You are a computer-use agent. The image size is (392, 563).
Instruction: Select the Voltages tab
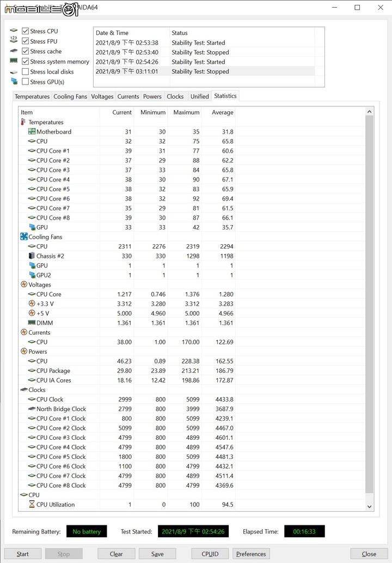coord(102,96)
